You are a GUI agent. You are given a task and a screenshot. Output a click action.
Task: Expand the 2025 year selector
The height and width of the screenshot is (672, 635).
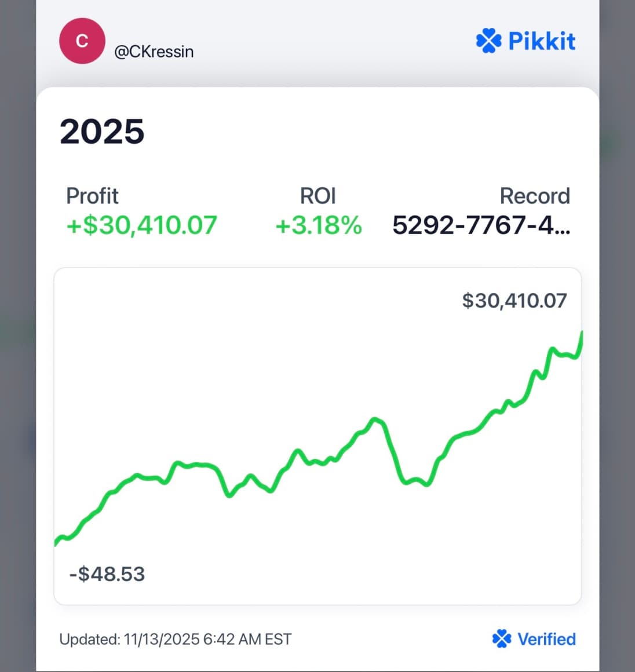pyautogui.click(x=102, y=132)
